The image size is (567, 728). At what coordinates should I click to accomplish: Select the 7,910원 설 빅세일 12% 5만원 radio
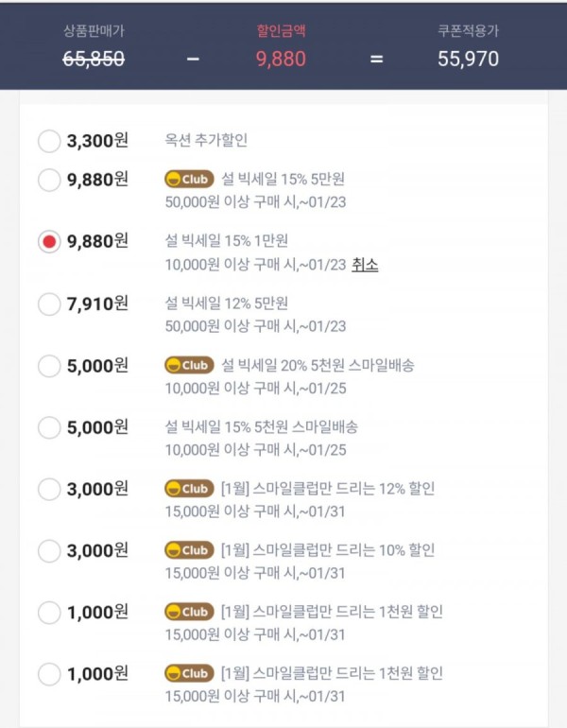tap(49, 304)
